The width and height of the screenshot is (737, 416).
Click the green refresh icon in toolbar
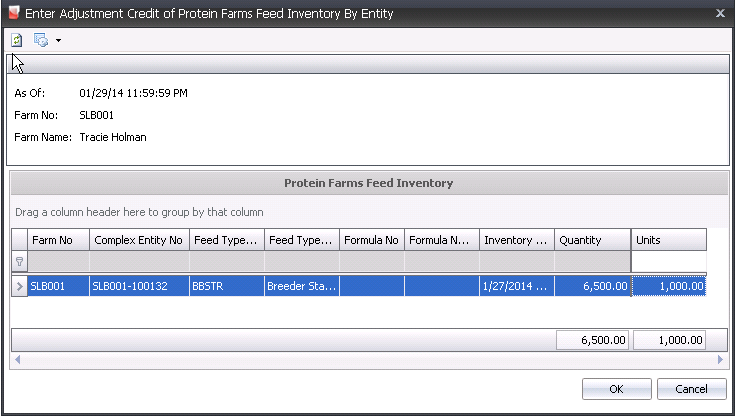pos(17,40)
